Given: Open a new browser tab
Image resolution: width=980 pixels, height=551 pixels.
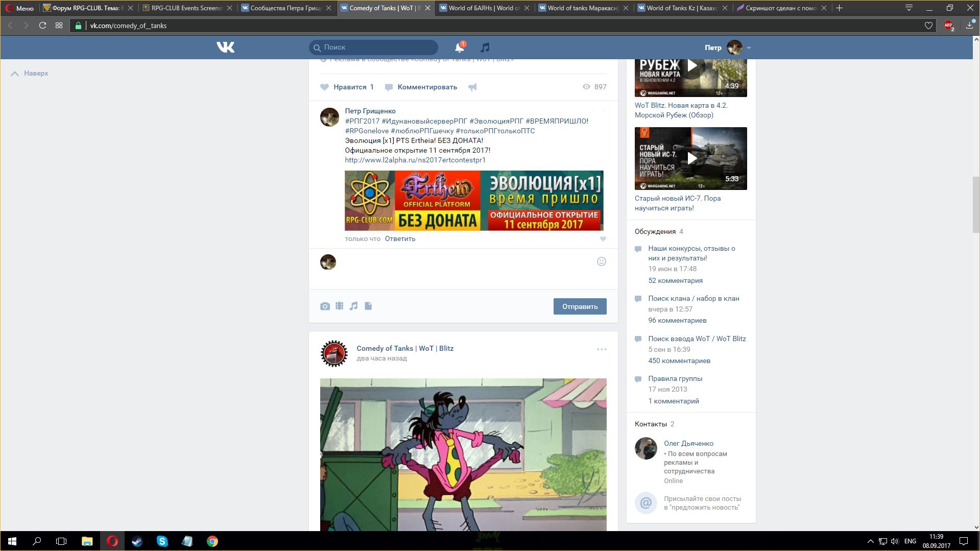Looking at the screenshot, I should (839, 8).
